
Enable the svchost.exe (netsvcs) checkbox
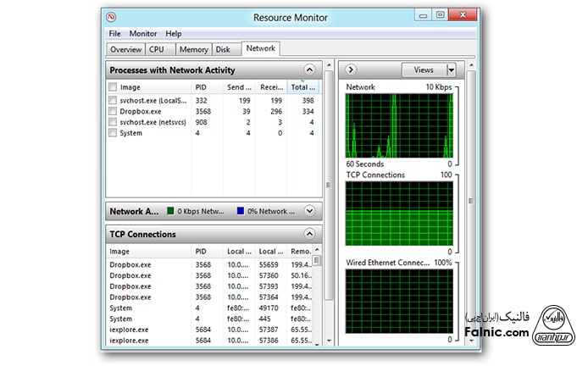pos(113,122)
